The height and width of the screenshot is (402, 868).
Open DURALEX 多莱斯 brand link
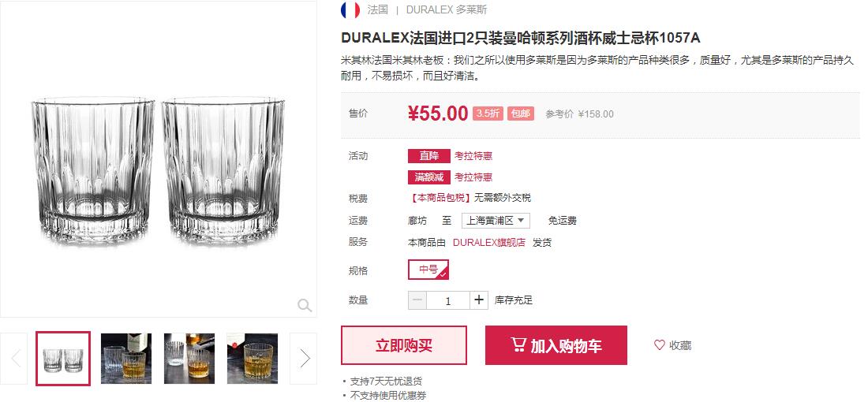447,10
